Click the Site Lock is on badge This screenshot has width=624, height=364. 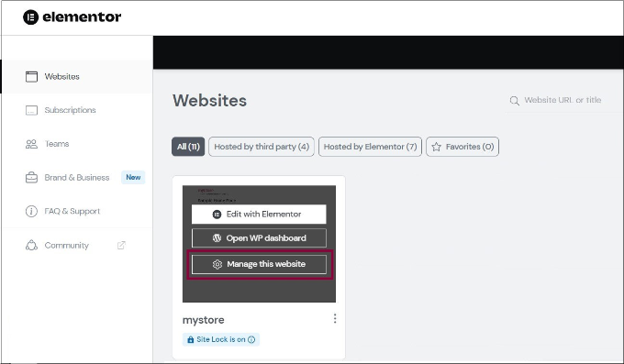point(221,340)
